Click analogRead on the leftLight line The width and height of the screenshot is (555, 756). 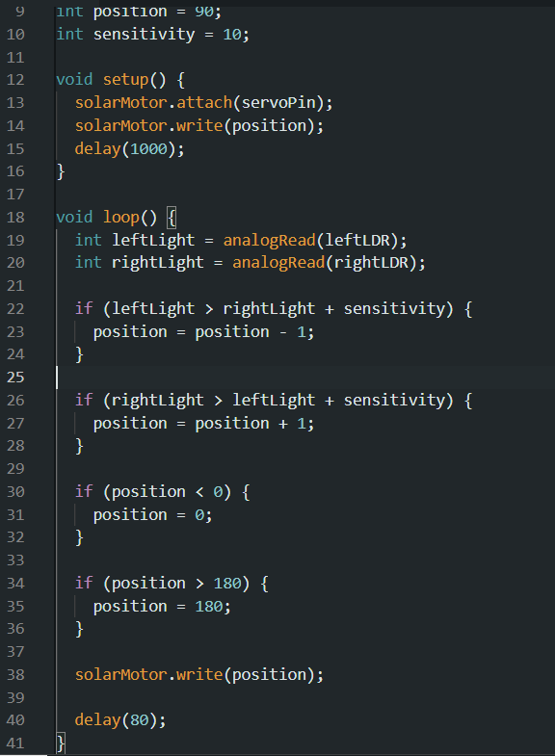[x=269, y=240]
